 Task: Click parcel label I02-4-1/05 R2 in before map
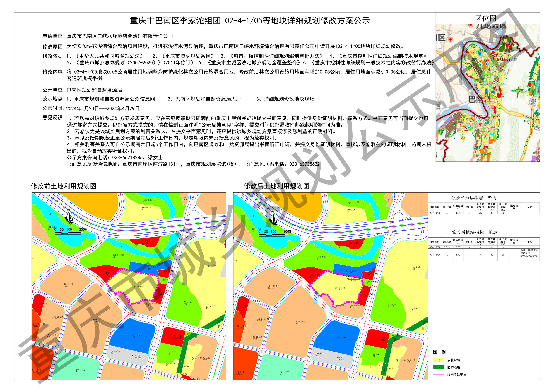point(139,287)
